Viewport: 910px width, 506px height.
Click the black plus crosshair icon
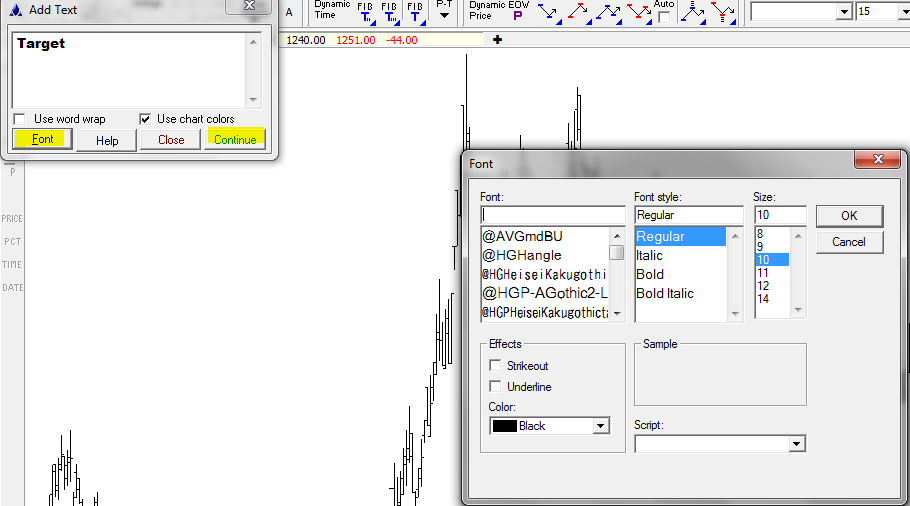(x=497, y=39)
